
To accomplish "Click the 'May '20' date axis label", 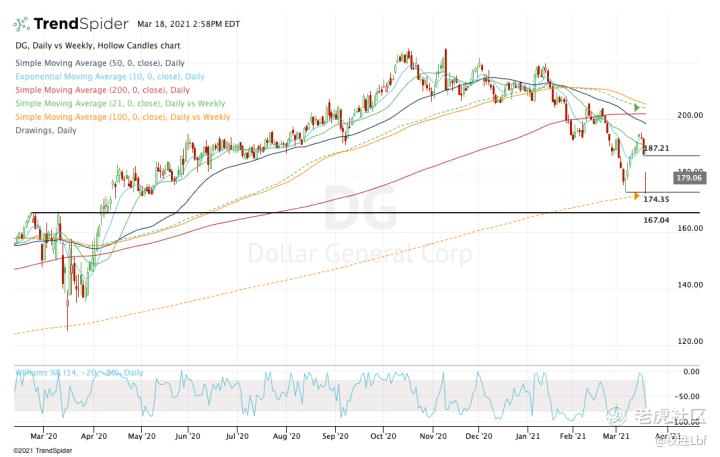I will pyautogui.click(x=141, y=435).
